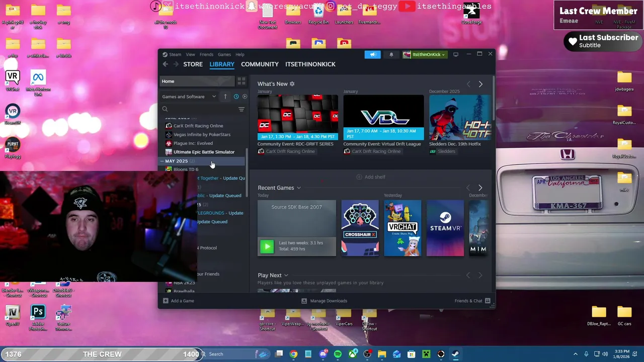This screenshot has height=362, width=644.
Task: Open advanced filter options icon beside search
Action: (x=242, y=109)
